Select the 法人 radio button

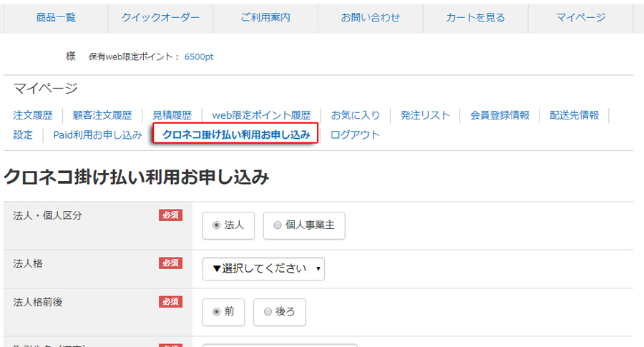216,225
